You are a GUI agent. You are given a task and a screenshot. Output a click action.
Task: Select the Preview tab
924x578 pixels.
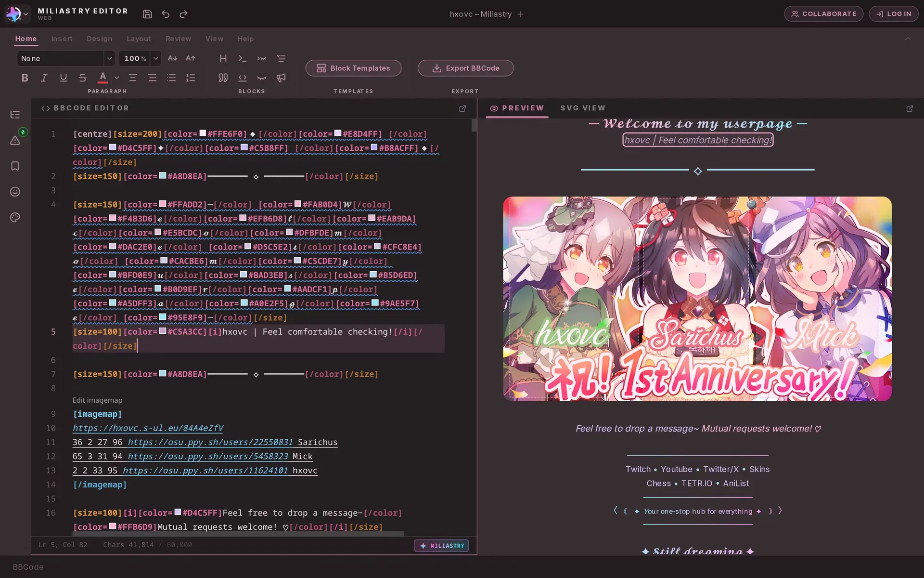(x=517, y=108)
